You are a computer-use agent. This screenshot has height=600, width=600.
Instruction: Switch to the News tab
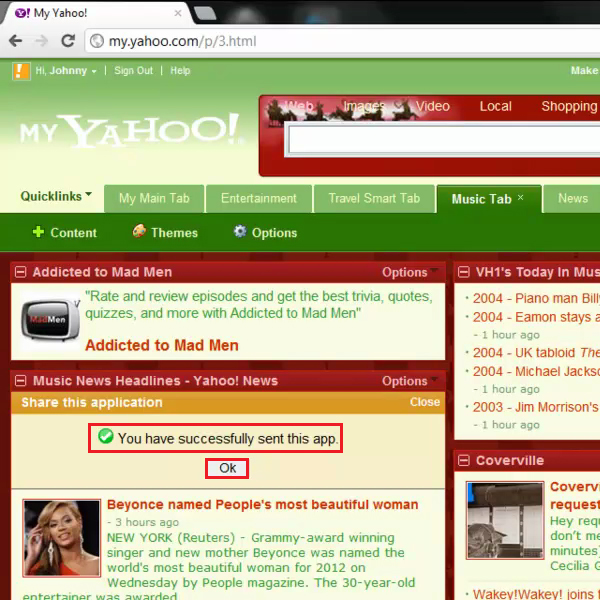(x=572, y=198)
